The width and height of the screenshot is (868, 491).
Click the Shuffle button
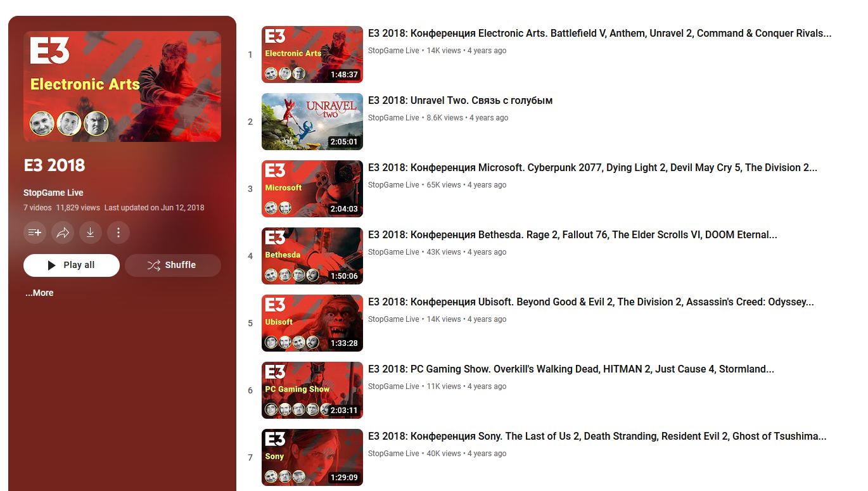point(173,265)
